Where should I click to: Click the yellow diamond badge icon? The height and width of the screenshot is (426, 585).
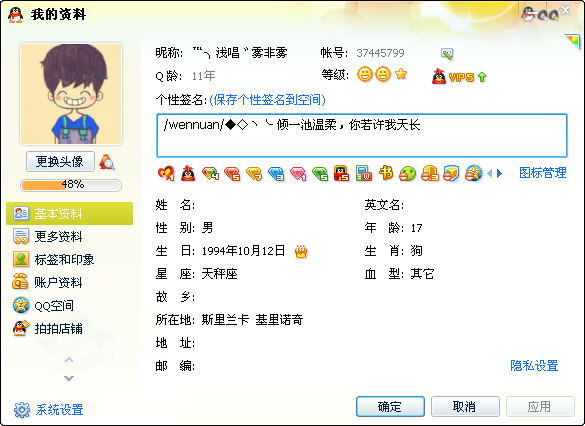click(254, 174)
